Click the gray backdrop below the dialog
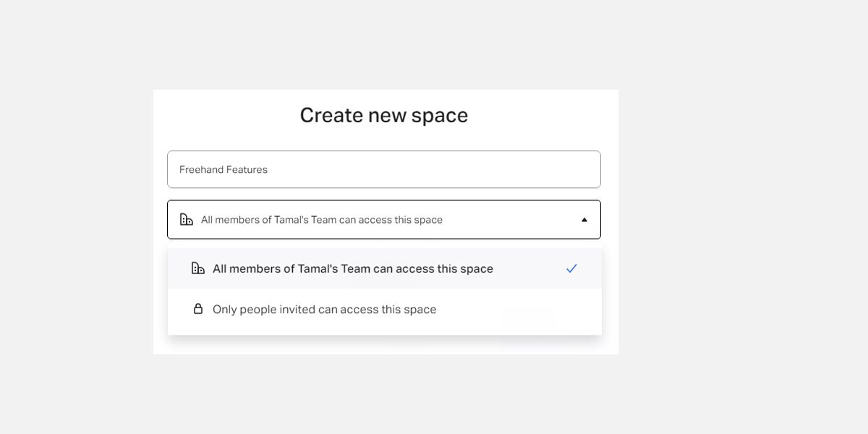Image resolution: width=868 pixels, height=434 pixels. (x=383, y=394)
